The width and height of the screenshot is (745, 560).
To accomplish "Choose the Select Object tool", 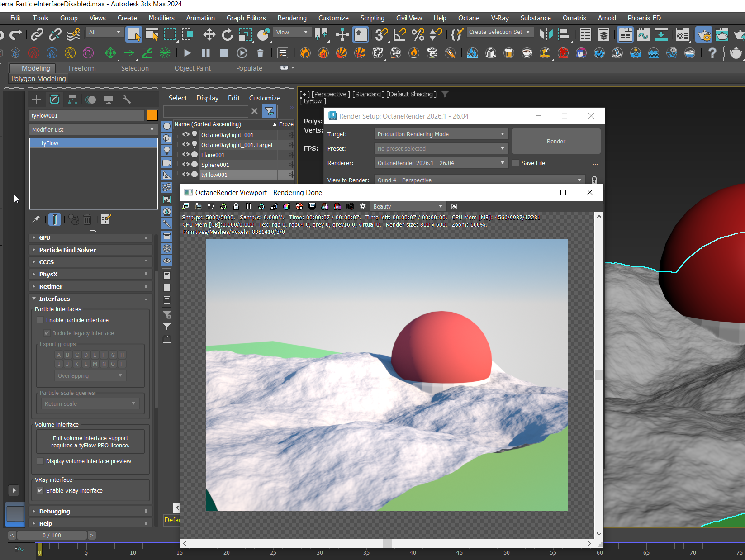I will [134, 34].
